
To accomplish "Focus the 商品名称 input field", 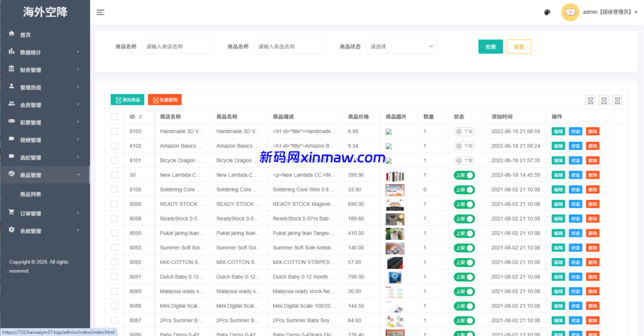I will click(x=289, y=46).
